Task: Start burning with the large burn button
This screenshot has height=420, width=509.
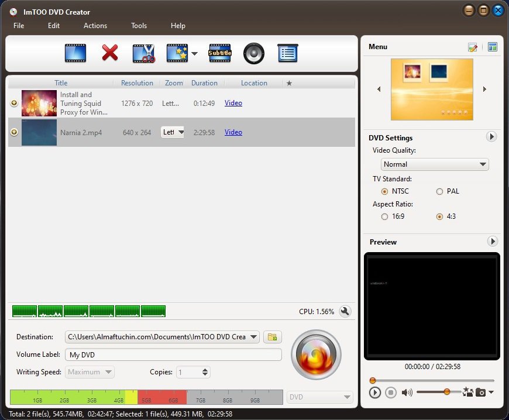Action: click(x=316, y=354)
